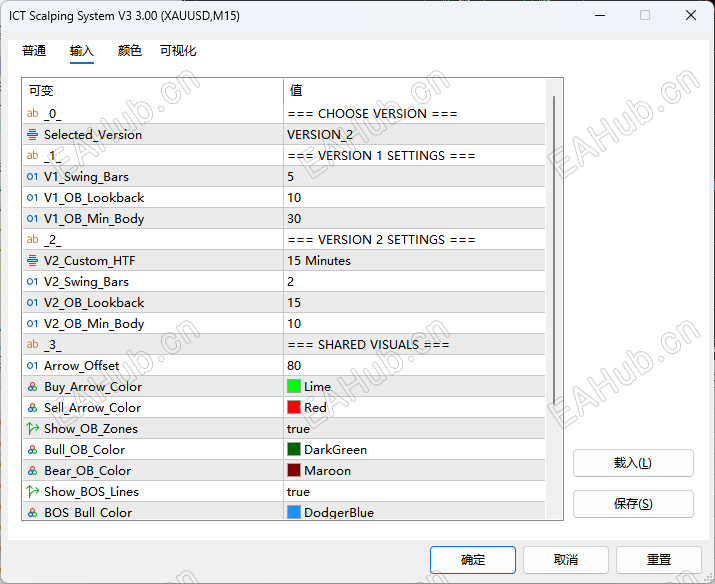Click the integer icon beside Arrow_Offset
This screenshot has height=584, width=715.
pos(32,365)
